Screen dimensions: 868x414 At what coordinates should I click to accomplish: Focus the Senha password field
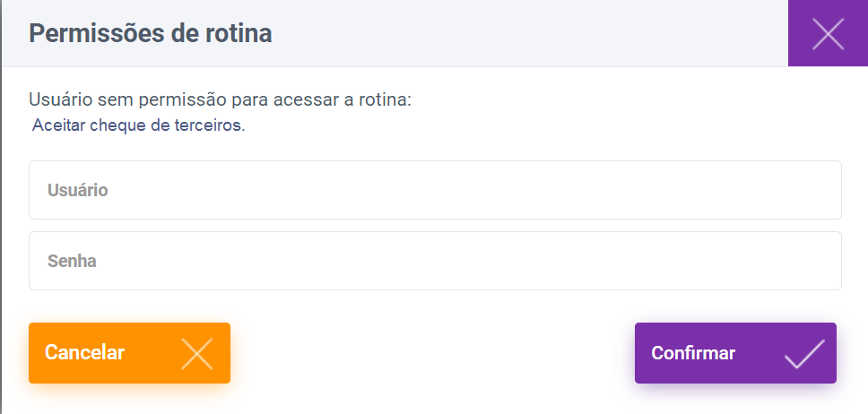(435, 261)
